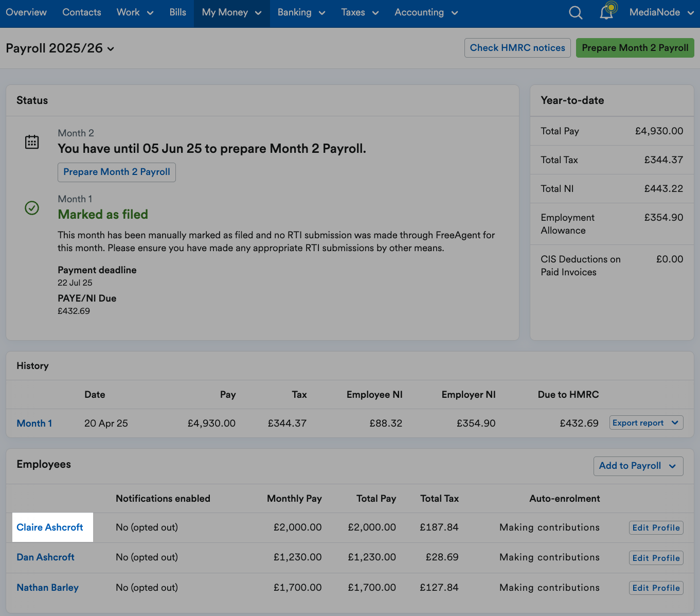Go to the Overview tab
The height and width of the screenshot is (616, 700).
pyautogui.click(x=26, y=12)
